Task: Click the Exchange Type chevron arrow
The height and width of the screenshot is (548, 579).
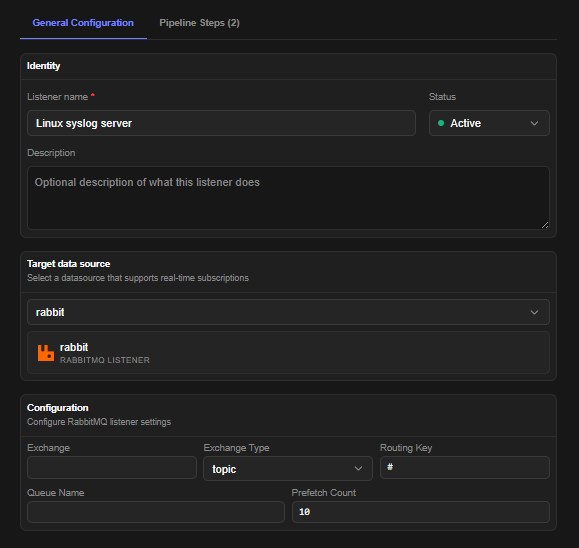Action: coord(358,469)
